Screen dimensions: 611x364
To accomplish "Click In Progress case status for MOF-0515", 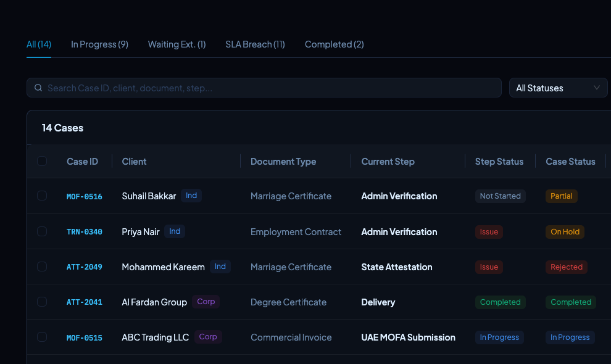I will [x=570, y=337].
